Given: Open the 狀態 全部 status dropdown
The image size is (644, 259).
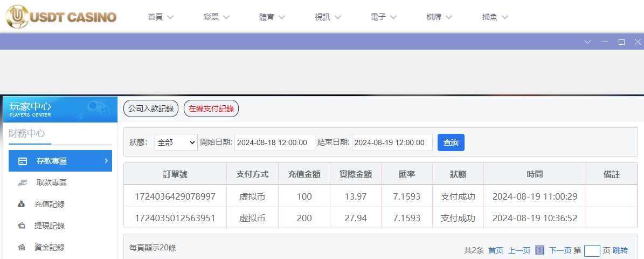Looking at the screenshot, I should (176, 142).
